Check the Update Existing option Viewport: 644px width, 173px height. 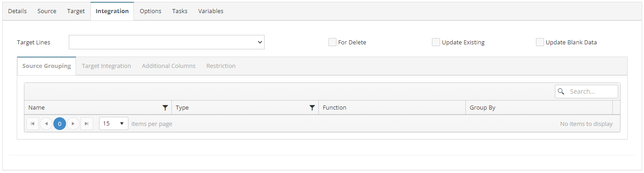pyautogui.click(x=436, y=42)
